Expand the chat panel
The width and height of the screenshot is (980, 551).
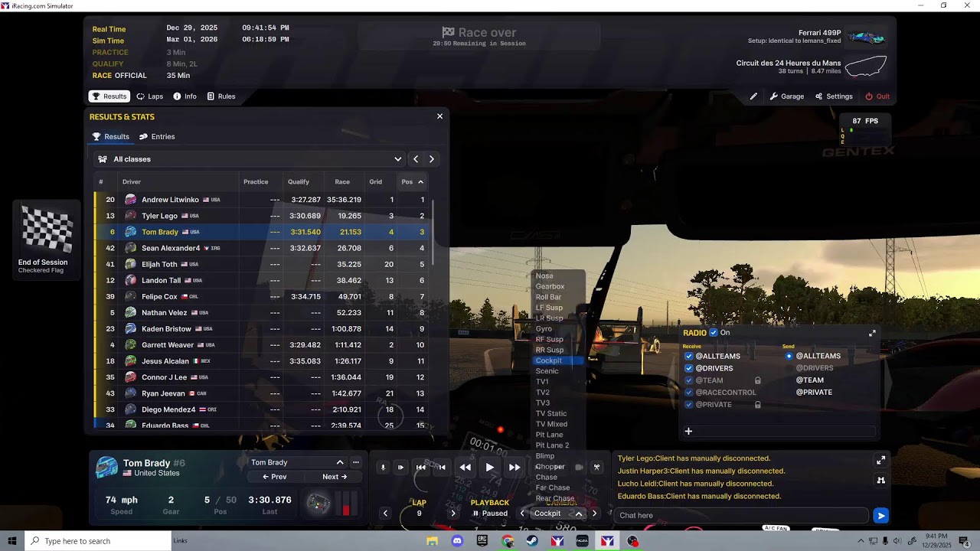click(880, 460)
